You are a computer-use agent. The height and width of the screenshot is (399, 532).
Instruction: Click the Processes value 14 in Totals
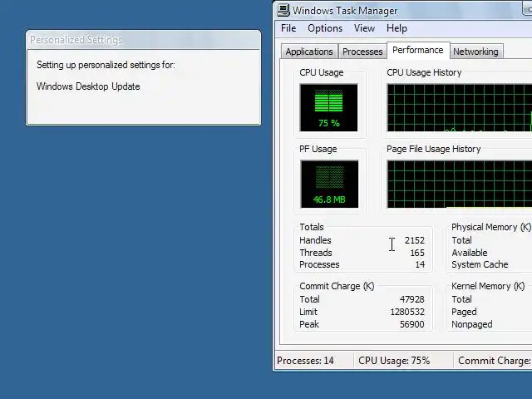(x=420, y=264)
